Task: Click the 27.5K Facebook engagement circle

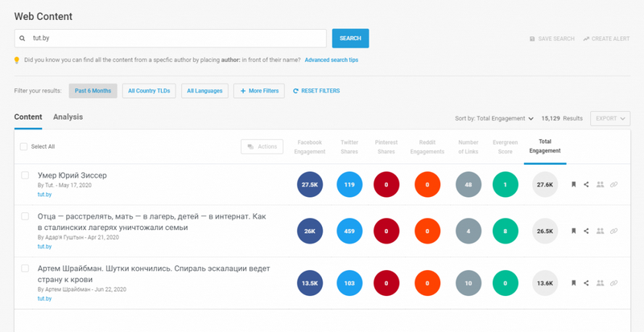Action: tap(310, 184)
